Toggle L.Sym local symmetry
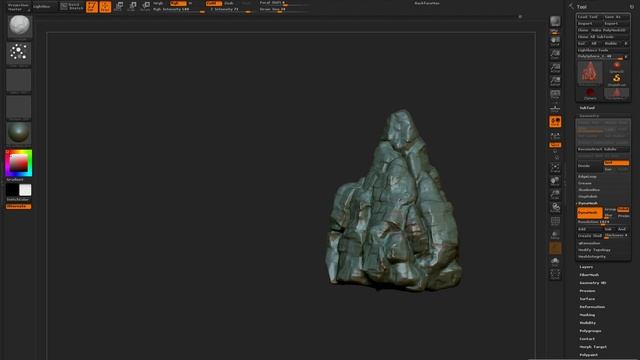Screen dimensions: 640x360 pyautogui.click(x=555, y=135)
